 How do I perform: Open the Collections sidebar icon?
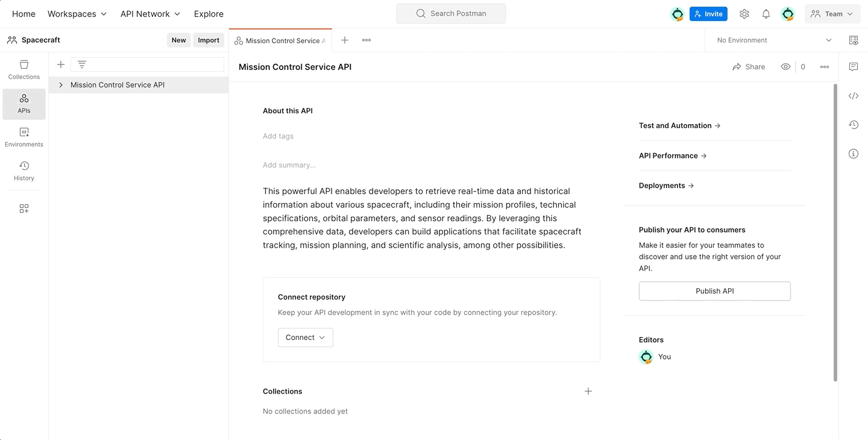point(24,68)
